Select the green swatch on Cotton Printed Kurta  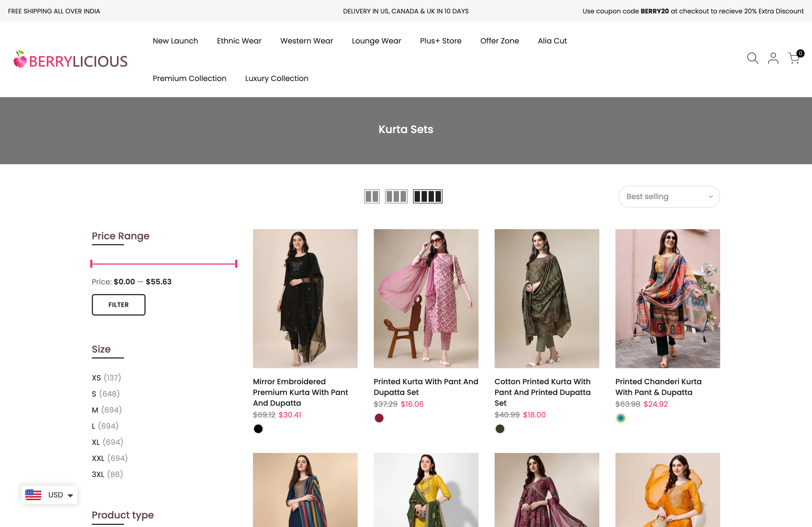coord(499,429)
